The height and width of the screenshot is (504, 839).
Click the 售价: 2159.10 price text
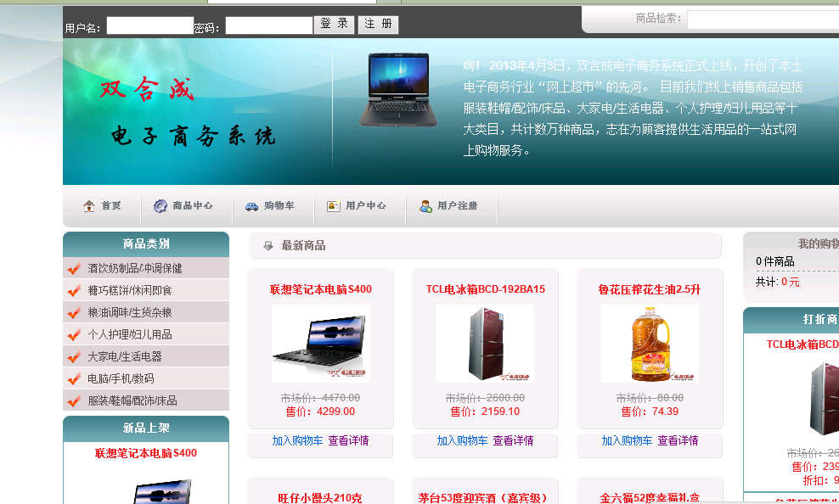486,412
